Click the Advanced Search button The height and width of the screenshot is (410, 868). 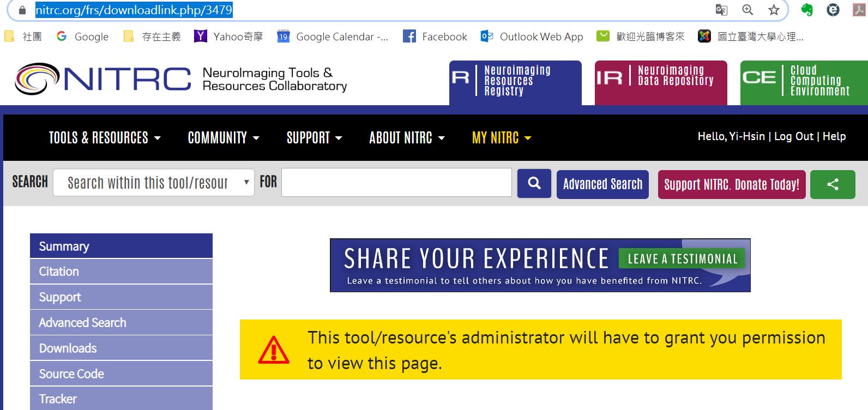pyautogui.click(x=602, y=184)
